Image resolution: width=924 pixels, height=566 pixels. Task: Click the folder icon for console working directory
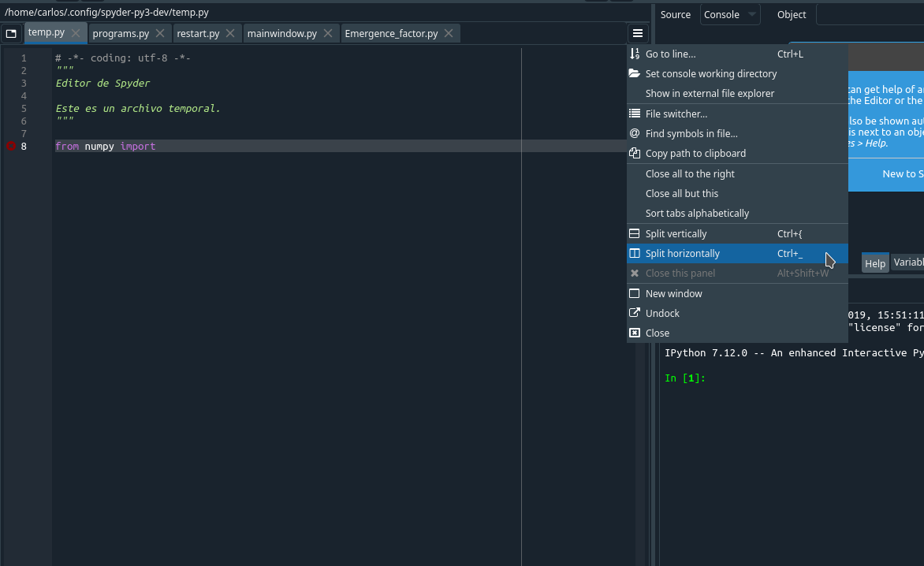tap(635, 73)
